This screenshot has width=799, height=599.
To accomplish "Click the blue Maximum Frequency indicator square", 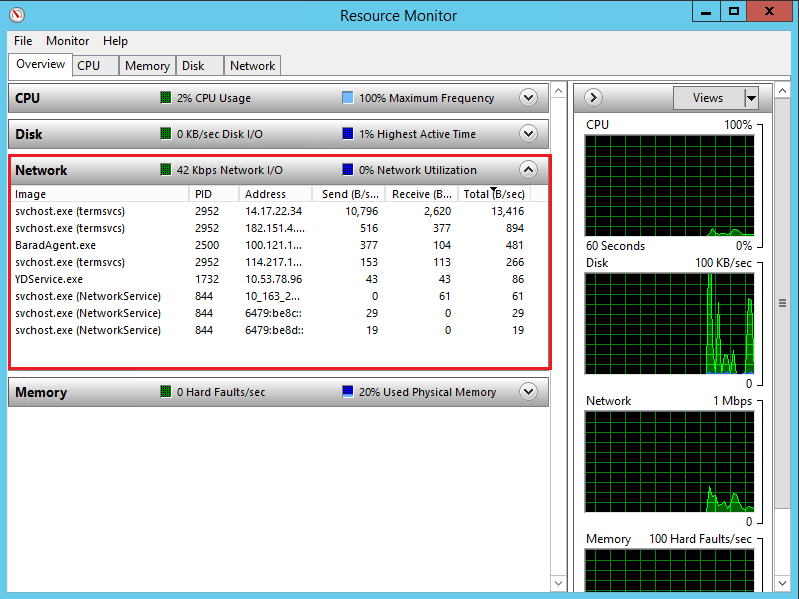I will click(x=347, y=98).
